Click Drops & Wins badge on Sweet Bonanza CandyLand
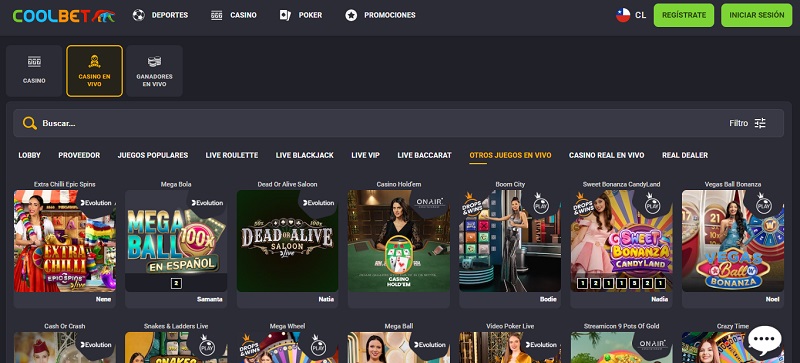800x363 pixels. (x=583, y=203)
